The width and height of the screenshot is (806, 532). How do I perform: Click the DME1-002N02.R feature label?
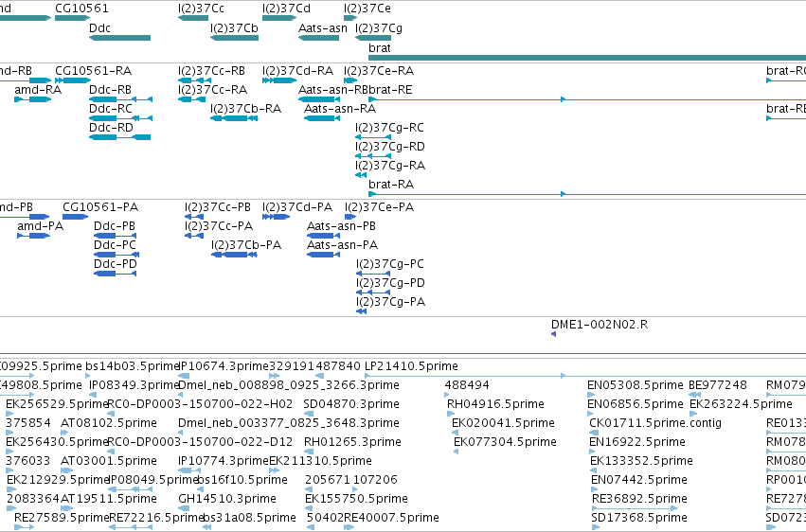[600, 325]
